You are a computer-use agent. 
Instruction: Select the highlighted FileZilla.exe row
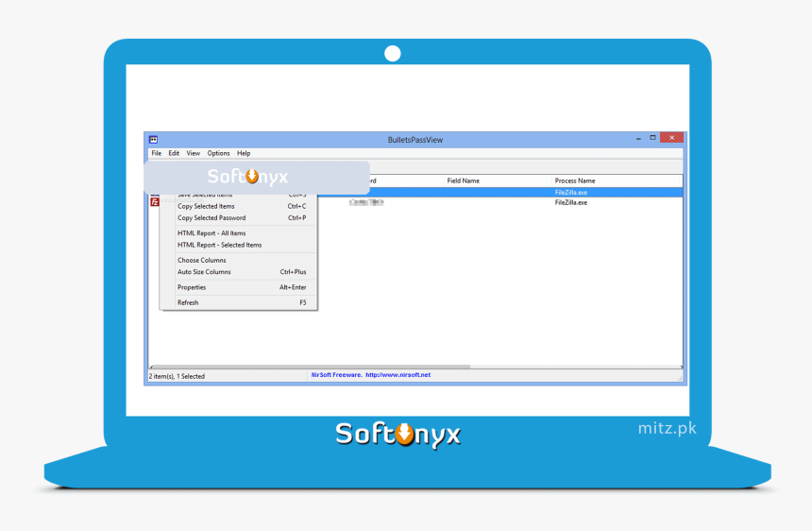[500, 192]
